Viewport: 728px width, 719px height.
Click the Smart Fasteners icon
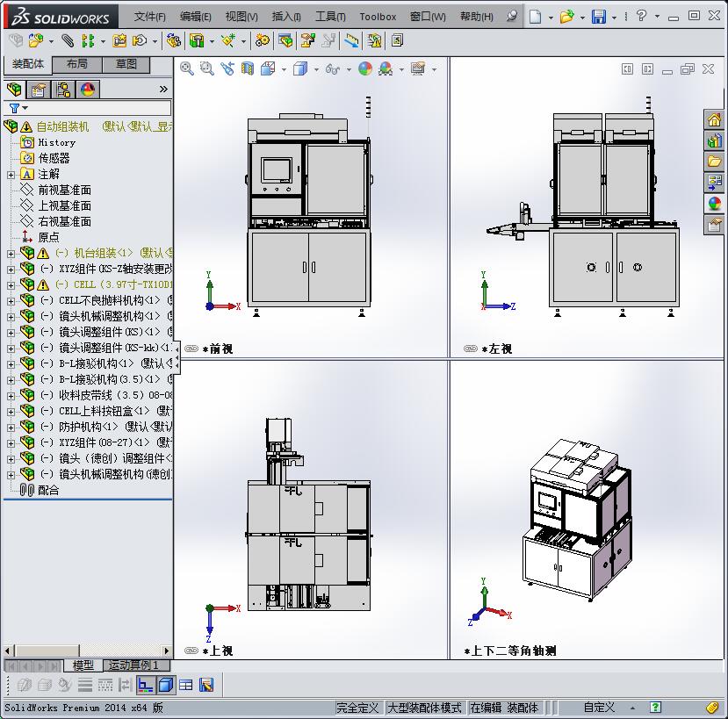(119, 41)
